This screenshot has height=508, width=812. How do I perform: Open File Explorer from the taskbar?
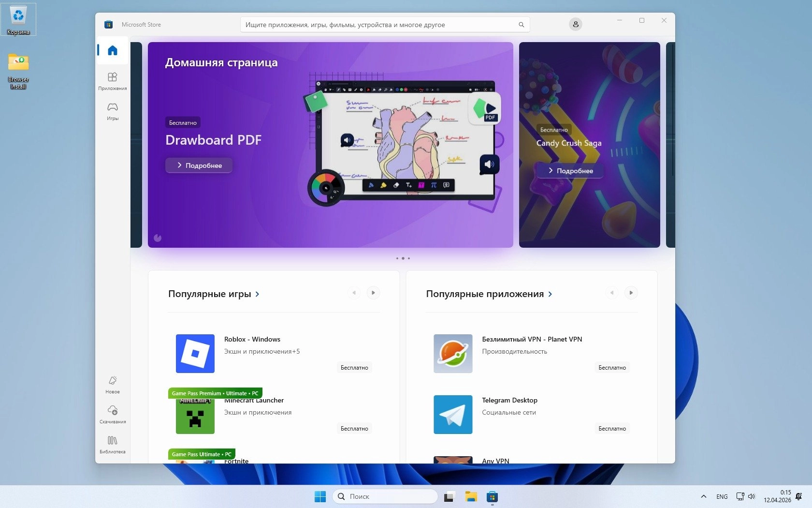471,496
